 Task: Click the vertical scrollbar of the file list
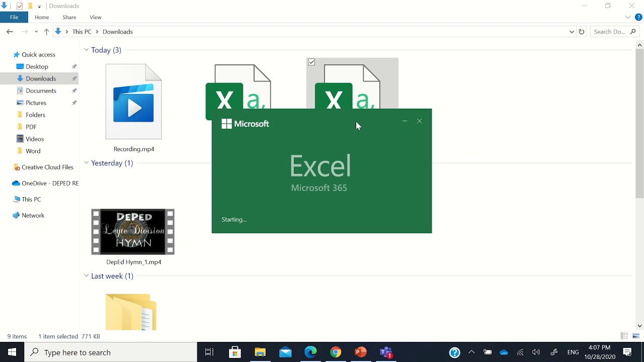click(639, 124)
